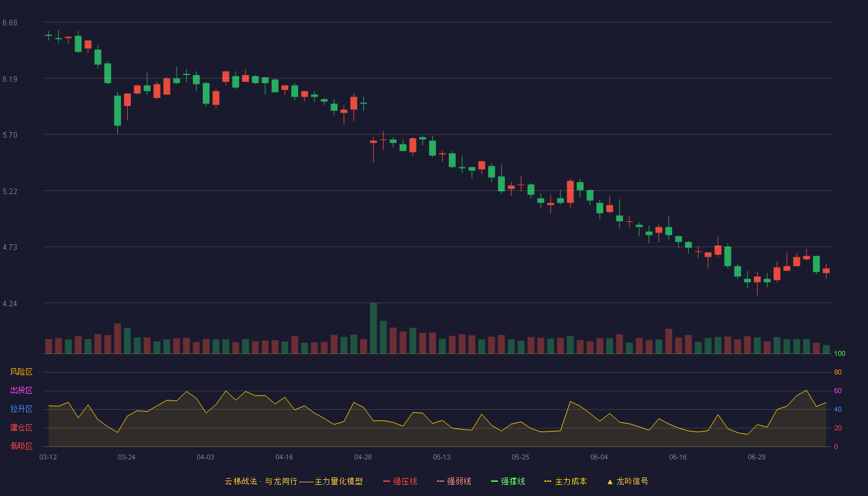Toggle the 强压线 red line legend
Screen dimensions: 868x496
coord(400,481)
